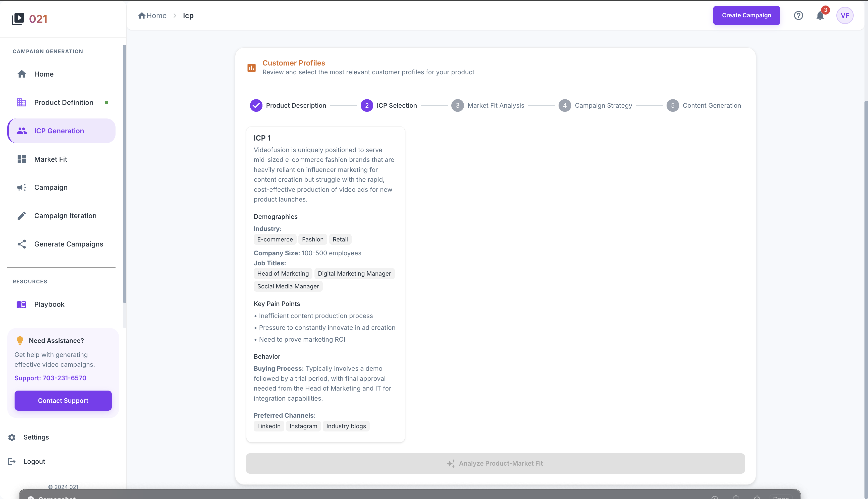Click the Contact Support button
Screen dimensions: 868x499
(63, 401)
